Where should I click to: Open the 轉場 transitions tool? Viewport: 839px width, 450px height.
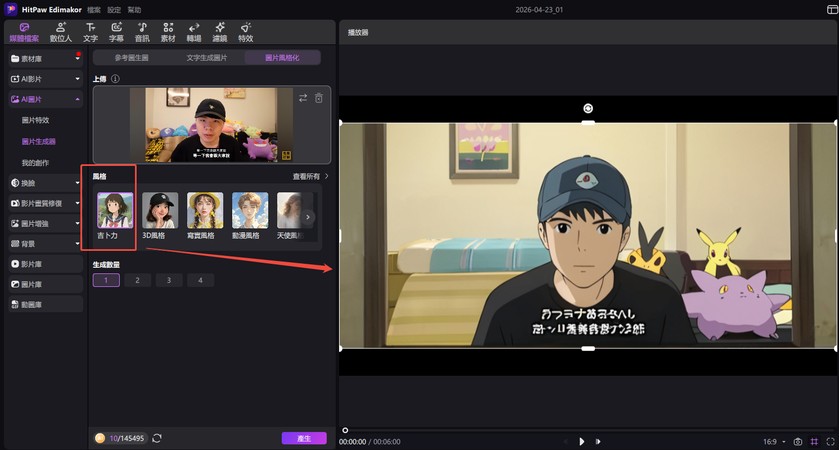pos(194,33)
